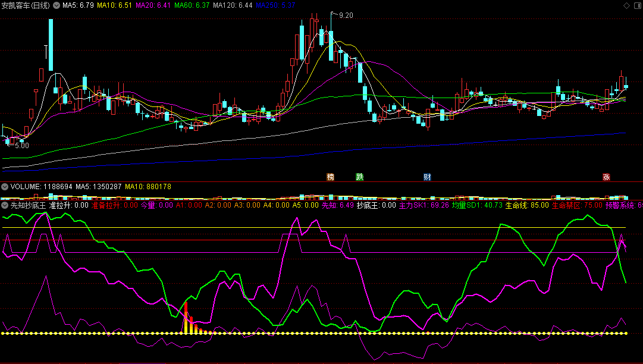Click the A1: 0.00 value
This screenshot has height=364, width=643.
pyautogui.click(x=189, y=205)
